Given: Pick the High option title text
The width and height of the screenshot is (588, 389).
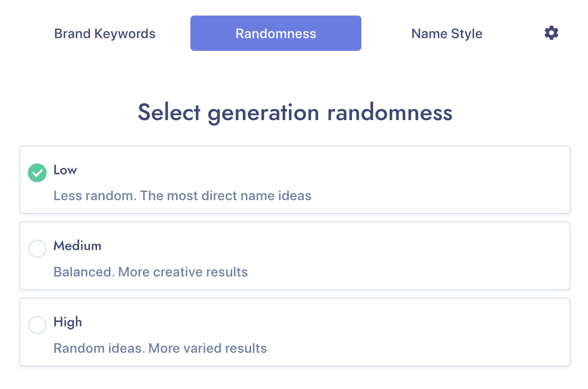Looking at the screenshot, I should [67, 322].
